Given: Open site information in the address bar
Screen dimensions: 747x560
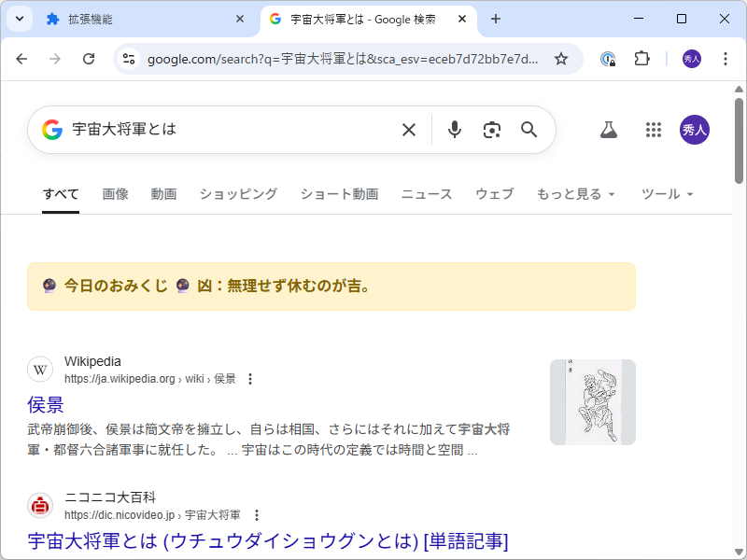Looking at the screenshot, I should click(x=128, y=58).
